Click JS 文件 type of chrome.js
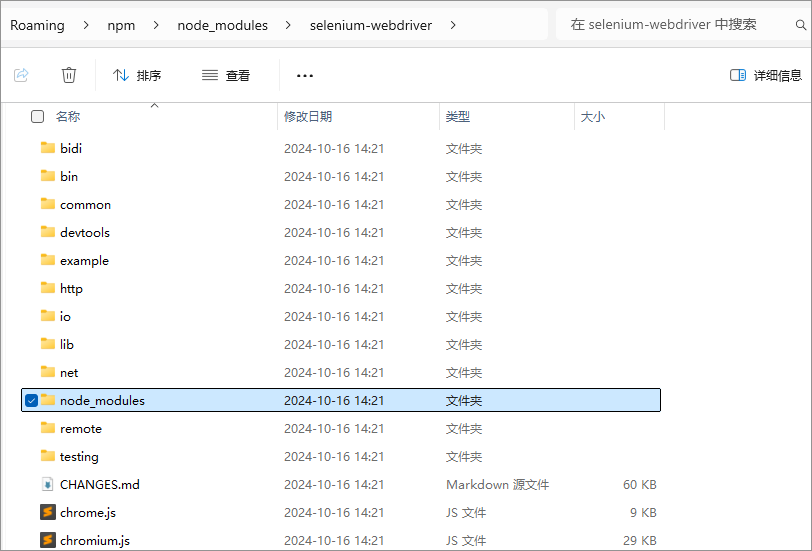The image size is (812, 551). point(466,513)
